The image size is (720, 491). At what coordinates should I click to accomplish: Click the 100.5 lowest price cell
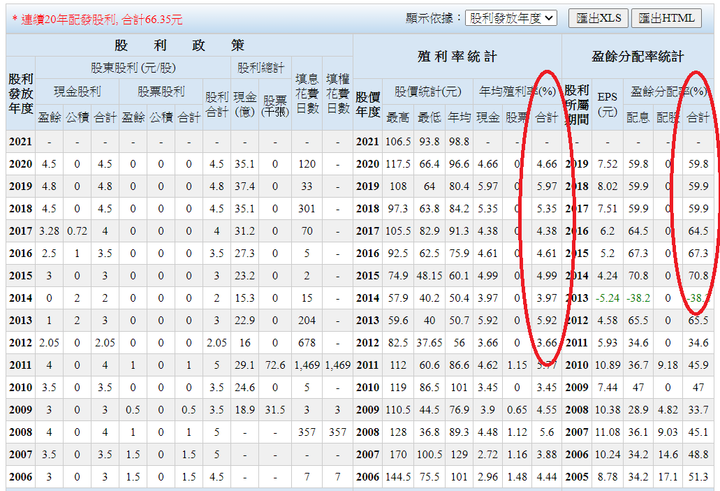tap(429, 454)
